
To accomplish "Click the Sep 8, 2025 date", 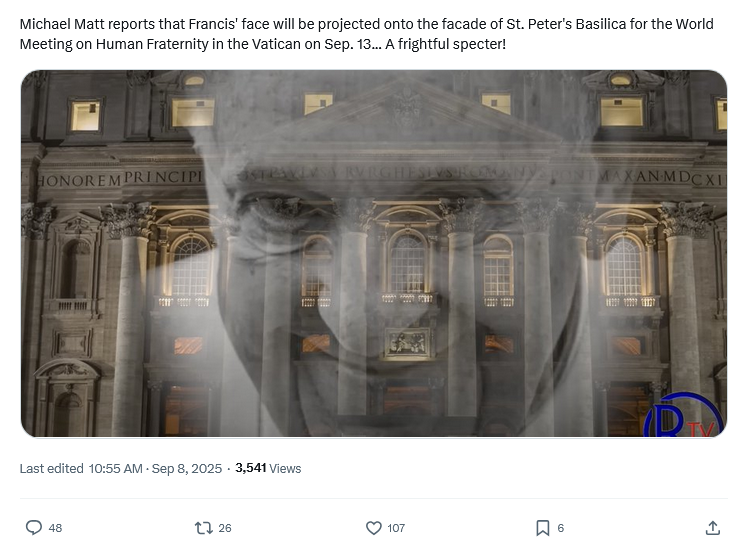I will 187,468.
